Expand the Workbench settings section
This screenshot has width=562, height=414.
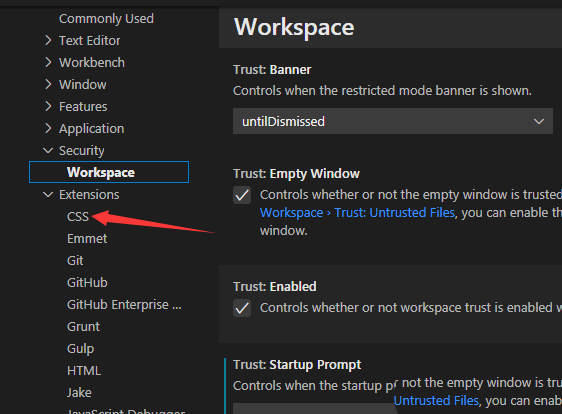coord(48,62)
